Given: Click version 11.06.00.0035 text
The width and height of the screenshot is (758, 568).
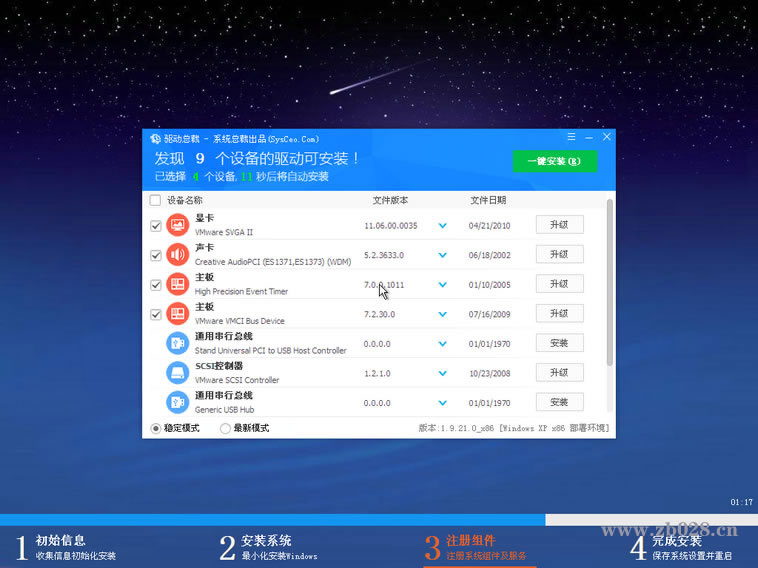Looking at the screenshot, I should point(391,226).
